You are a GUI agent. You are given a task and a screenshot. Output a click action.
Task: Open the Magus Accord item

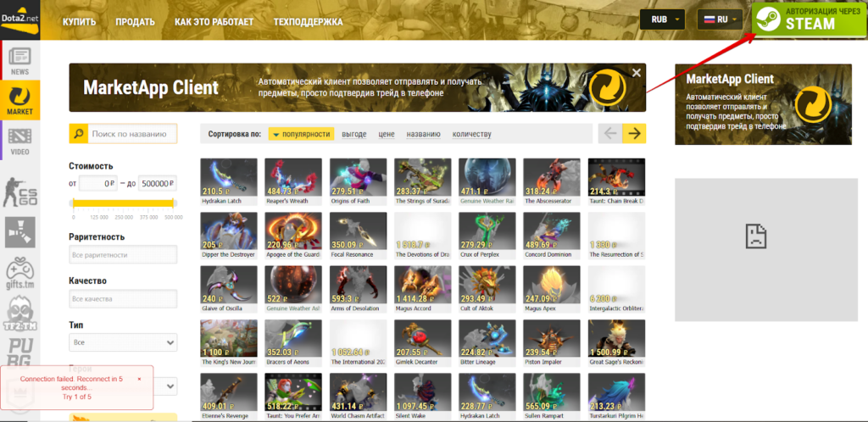click(423, 289)
